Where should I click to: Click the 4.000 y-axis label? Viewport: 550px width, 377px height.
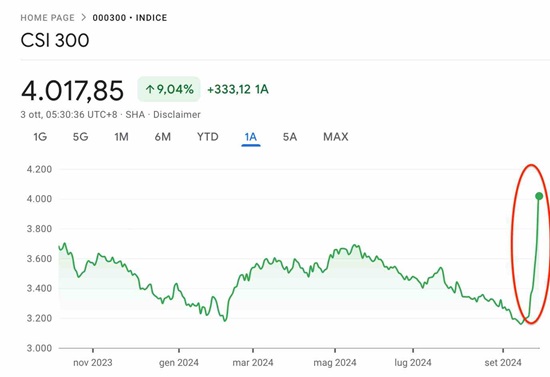(x=39, y=199)
